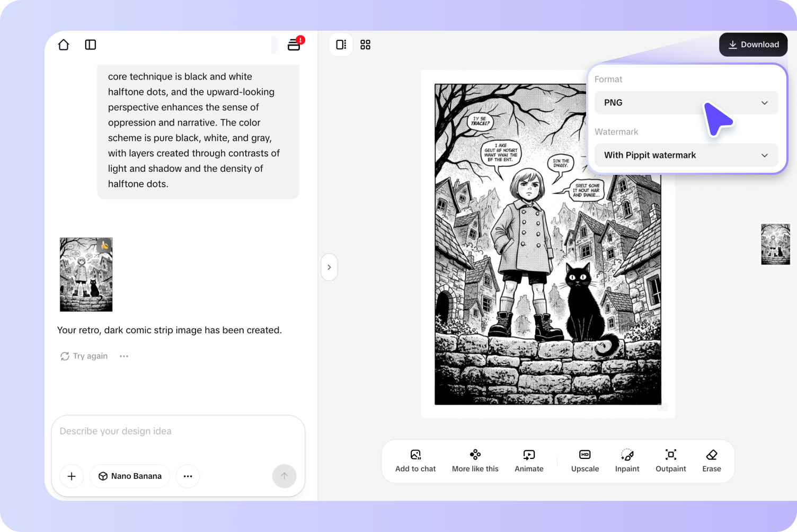Focus the Describe your design idea field
The image size is (797, 532).
(178, 431)
